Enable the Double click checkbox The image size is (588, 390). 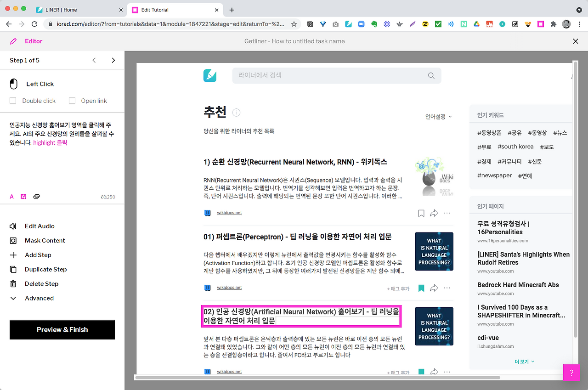13,101
